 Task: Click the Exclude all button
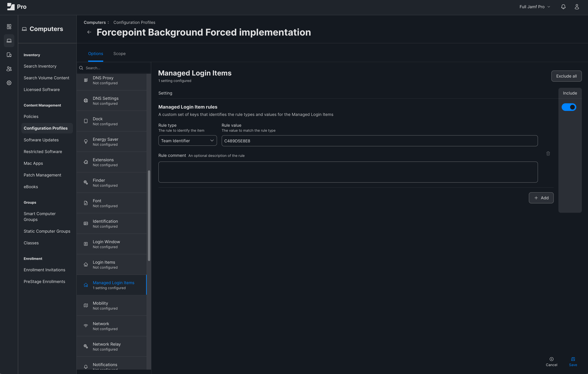pos(566,76)
